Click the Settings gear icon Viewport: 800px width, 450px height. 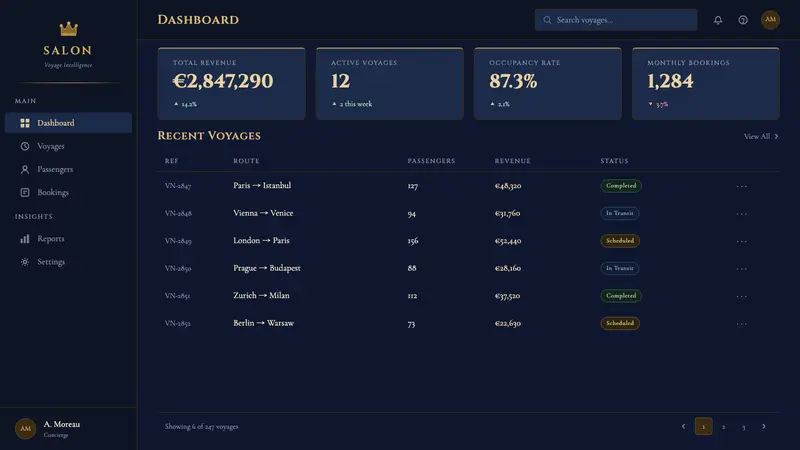[x=24, y=262]
